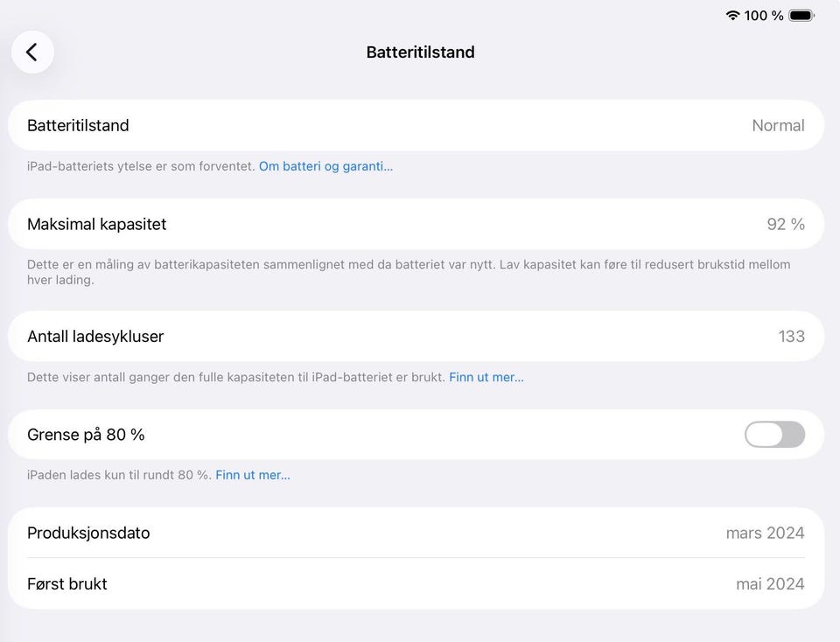Viewport: 840px width, 642px height.
Task: Tap the mai 2024 first used date
Action: coord(770,583)
